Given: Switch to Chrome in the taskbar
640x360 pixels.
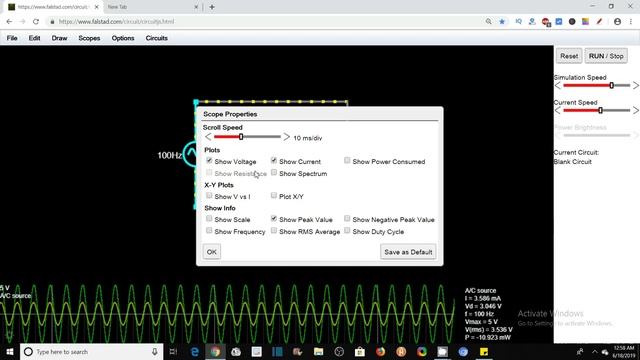Looking at the screenshot, I should pos(215,351).
